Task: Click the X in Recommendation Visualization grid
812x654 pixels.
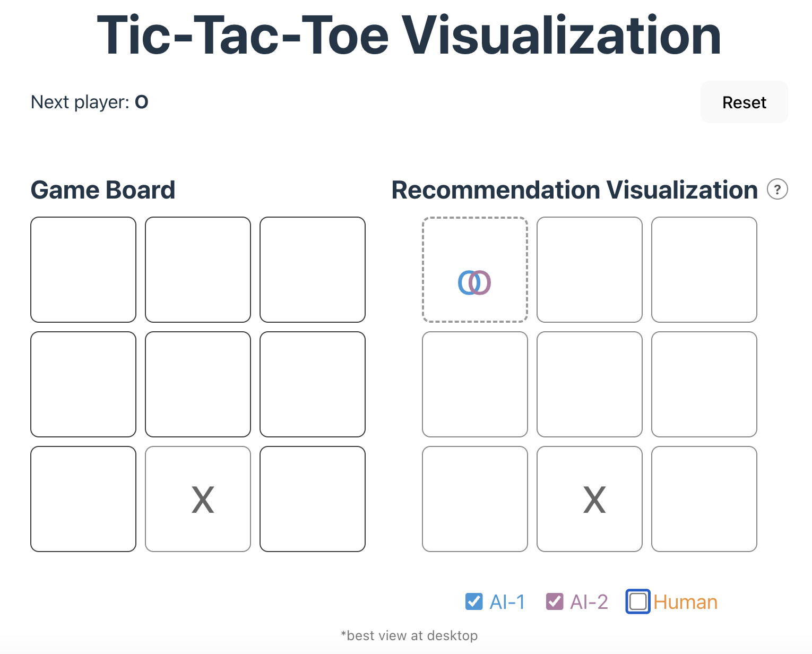Action: pyautogui.click(x=594, y=500)
